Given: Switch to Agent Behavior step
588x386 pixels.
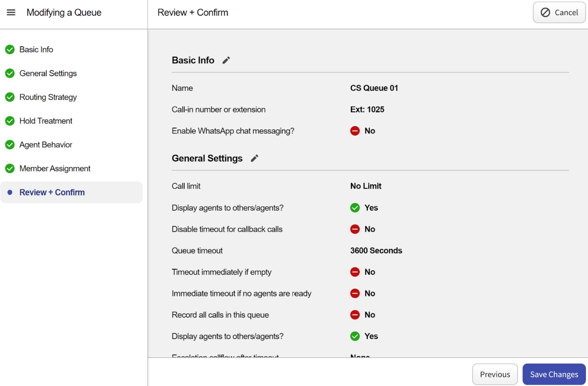Looking at the screenshot, I should pyautogui.click(x=46, y=145).
